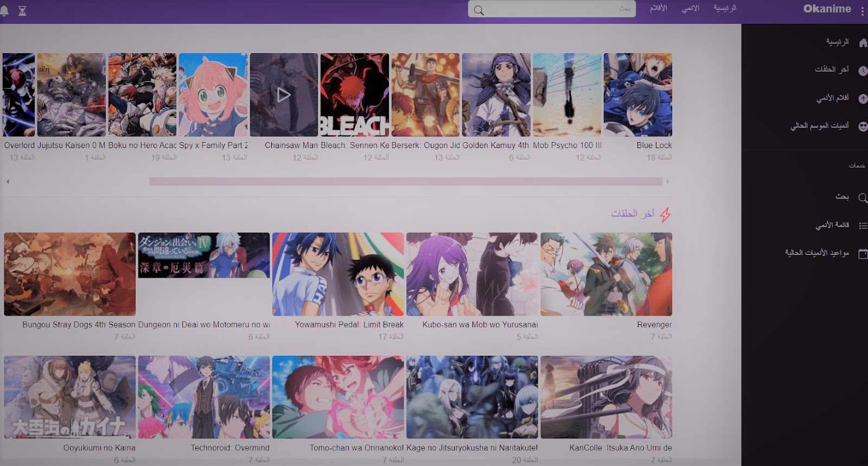868x466 pixels.
Task: Select مواعيد الأنميات الحالية in the sidebar
Action: tap(817, 253)
